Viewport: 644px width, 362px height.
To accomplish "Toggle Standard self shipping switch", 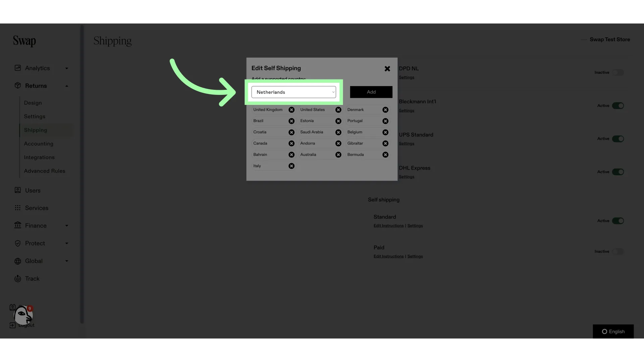I will click(x=618, y=221).
